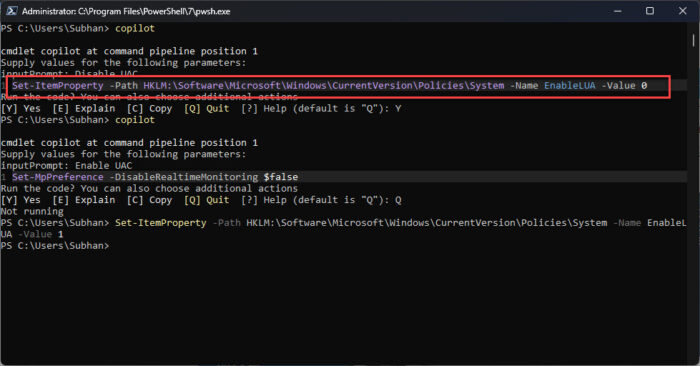Click the 'EnableLUA' parameter in the highlighted command
The image size is (700, 366).
coord(570,85)
